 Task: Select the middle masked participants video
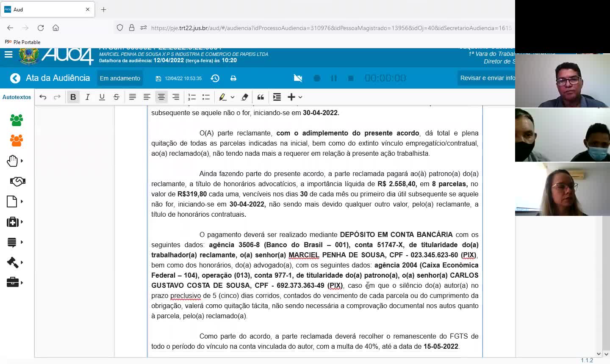[x=563, y=135]
